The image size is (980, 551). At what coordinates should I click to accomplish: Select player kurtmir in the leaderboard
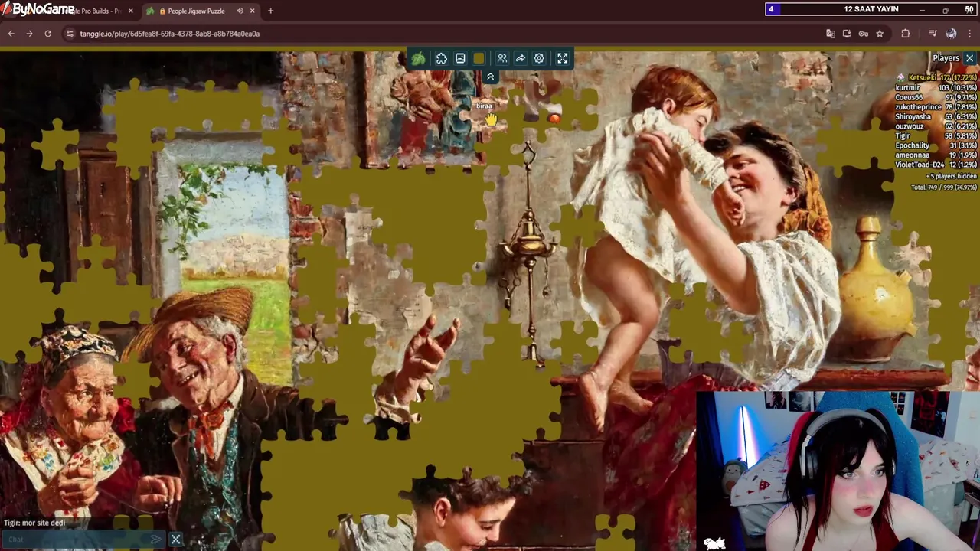point(936,88)
